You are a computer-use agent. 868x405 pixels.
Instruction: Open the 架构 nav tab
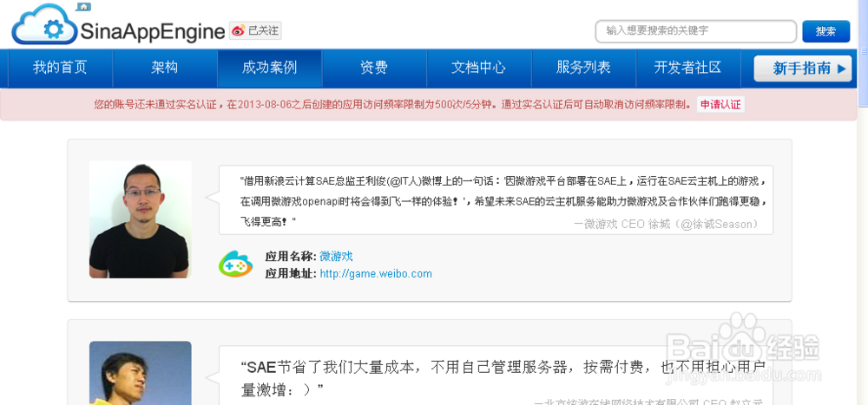point(165,68)
